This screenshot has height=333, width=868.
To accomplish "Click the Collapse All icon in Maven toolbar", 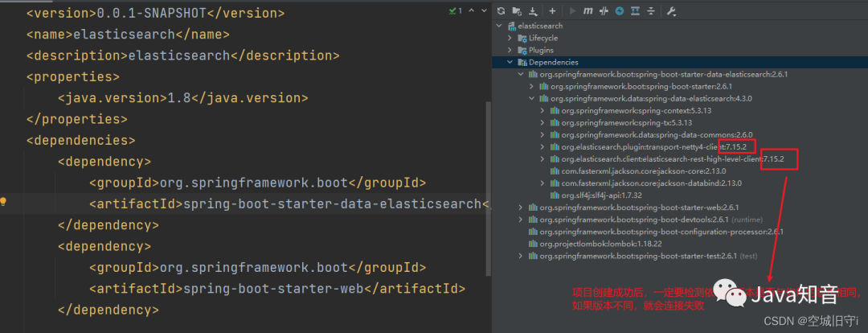I will tap(650, 11).
